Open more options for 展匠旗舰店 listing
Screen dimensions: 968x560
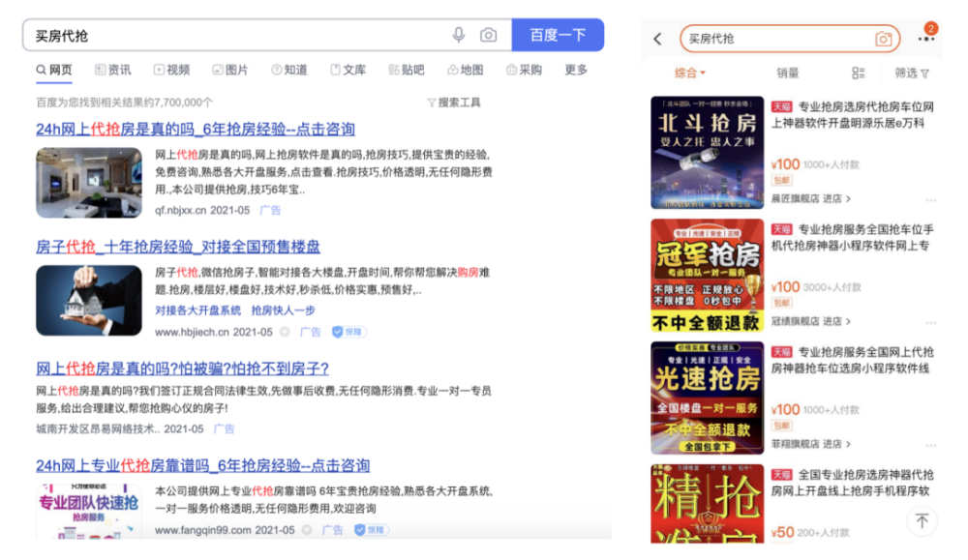[931, 200]
